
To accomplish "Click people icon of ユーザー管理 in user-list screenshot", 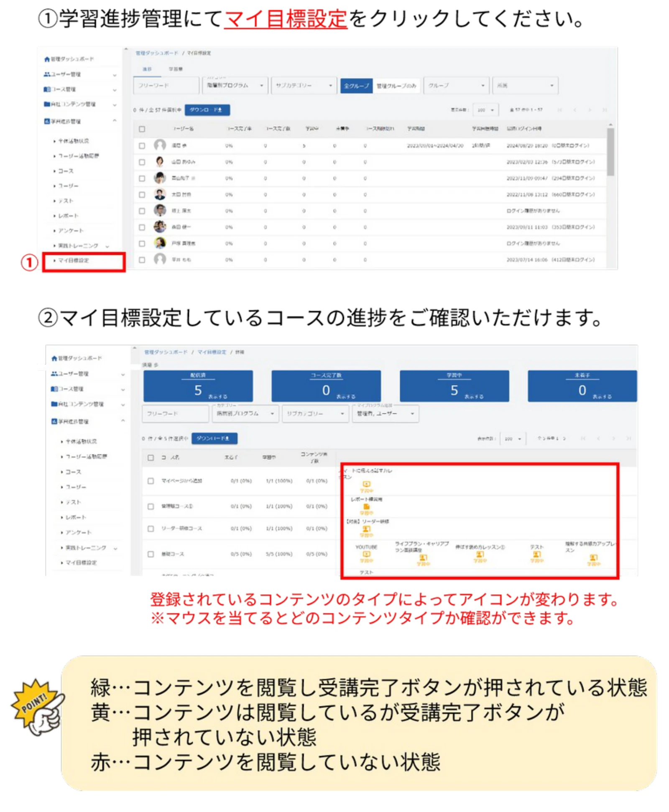I will [47, 74].
